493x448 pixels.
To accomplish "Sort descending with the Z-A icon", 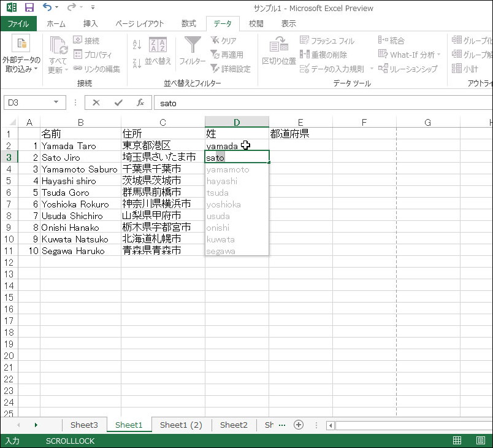I will (137, 63).
